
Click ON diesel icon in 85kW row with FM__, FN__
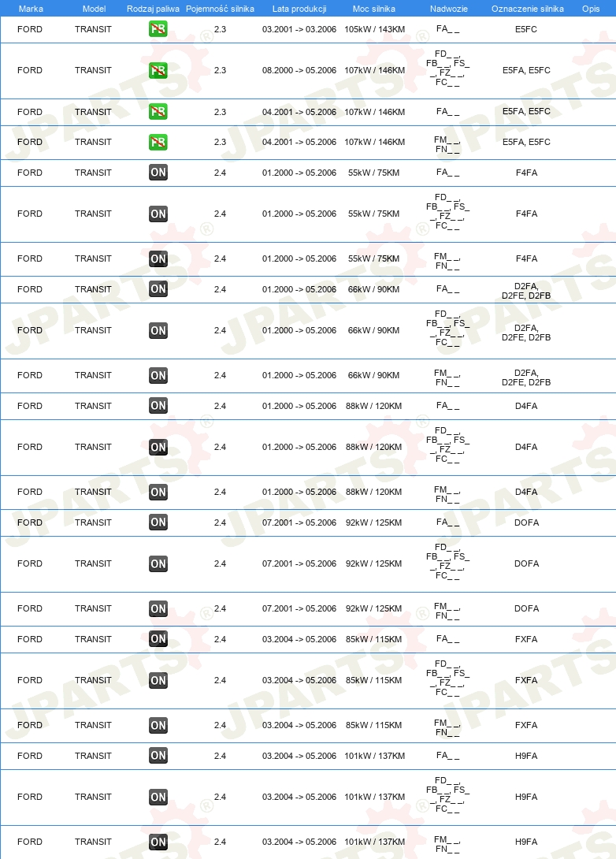158,725
